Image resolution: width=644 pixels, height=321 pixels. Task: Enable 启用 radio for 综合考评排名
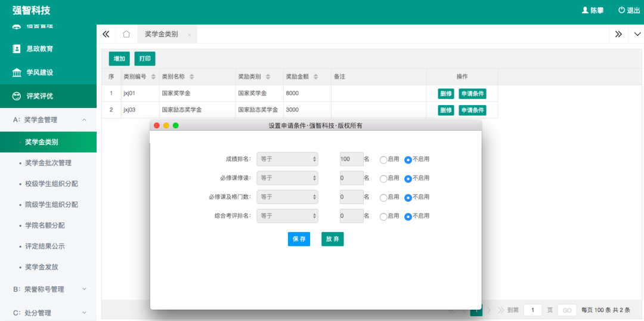(383, 217)
